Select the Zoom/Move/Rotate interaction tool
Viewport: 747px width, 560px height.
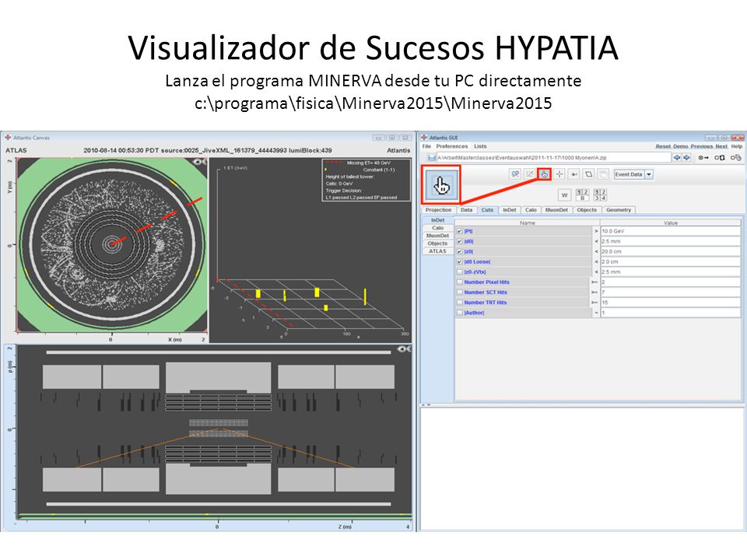(x=515, y=174)
